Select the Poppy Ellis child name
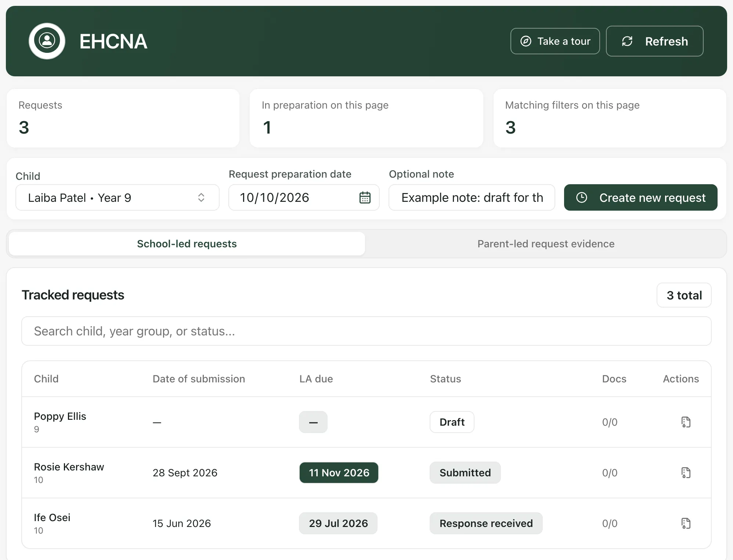The height and width of the screenshot is (560, 733). point(60,416)
